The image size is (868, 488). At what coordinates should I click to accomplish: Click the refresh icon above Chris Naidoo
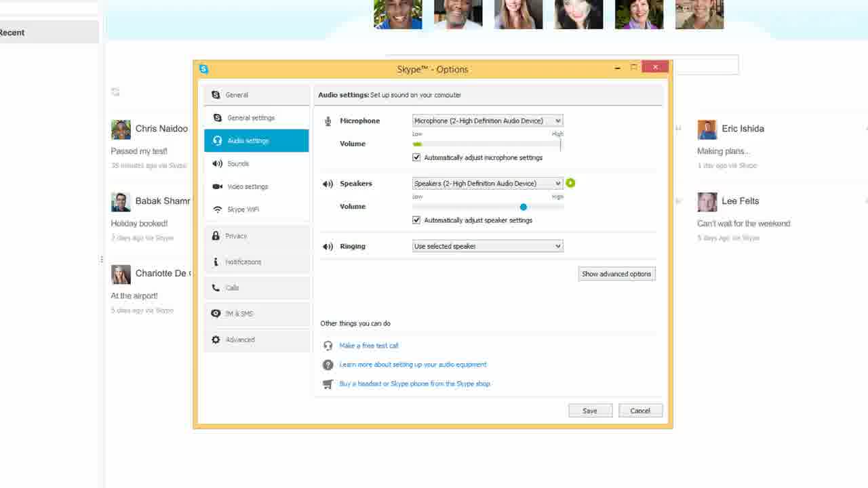pyautogui.click(x=115, y=91)
